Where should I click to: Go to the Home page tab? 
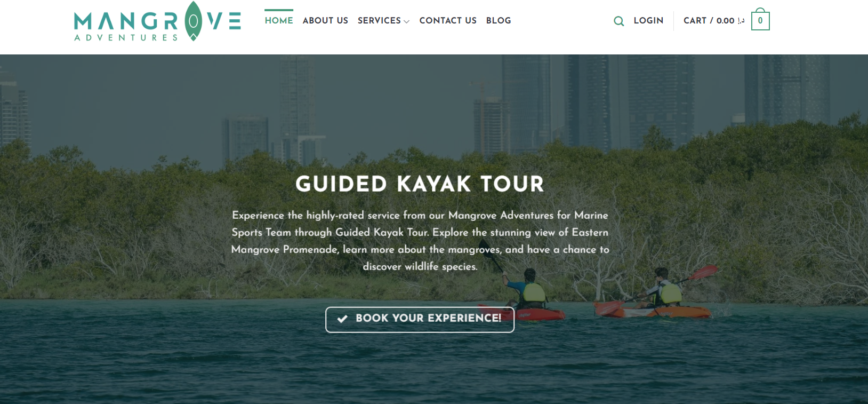(279, 20)
